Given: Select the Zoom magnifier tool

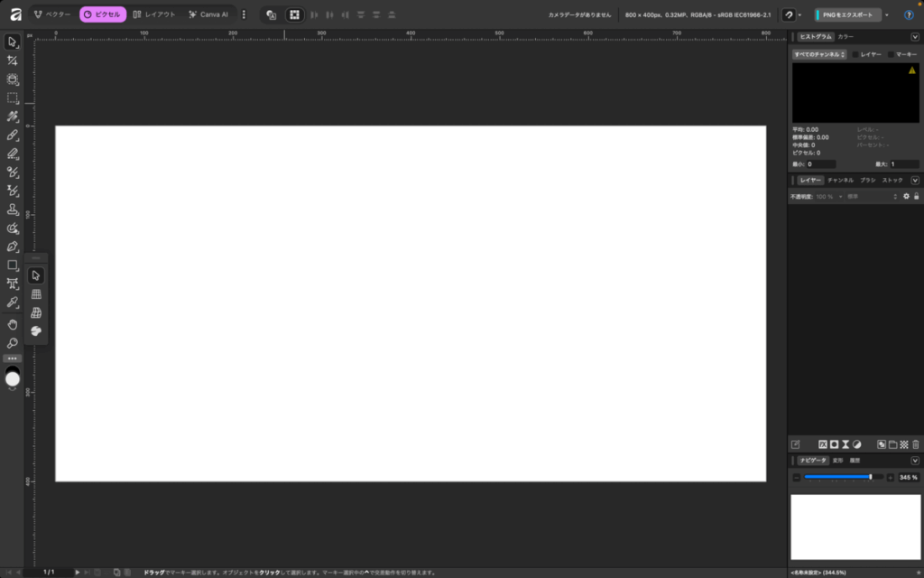Looking at the screenshot, I should [13, 343].
